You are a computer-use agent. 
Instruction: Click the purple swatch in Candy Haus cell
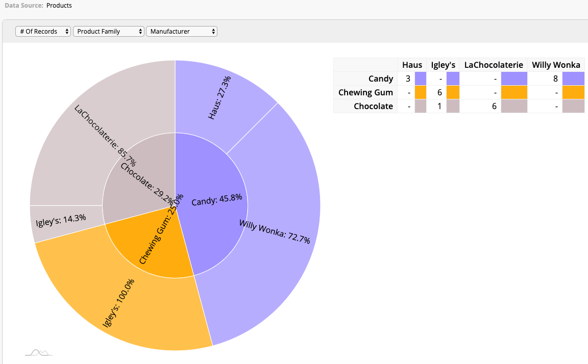(421, 79)
